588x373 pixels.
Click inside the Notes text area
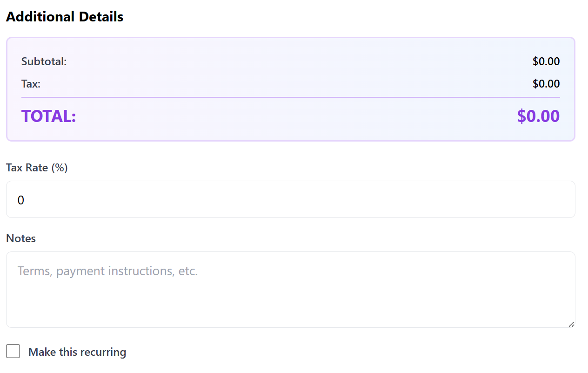pyautogui.click(x=290, y=289)
